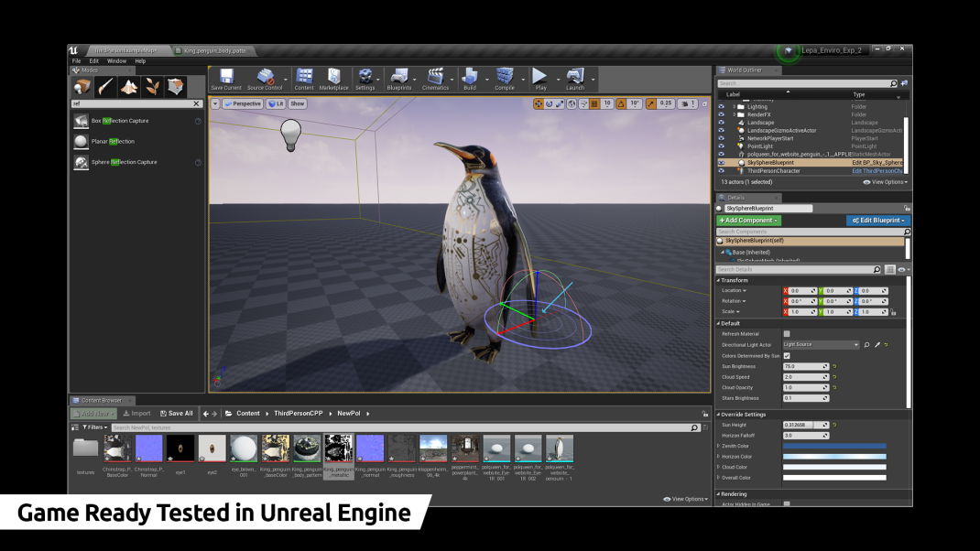The height and width of the screenshot is (551, 980).
Task: Open the Cinematics toolbar icon
Action: (435, 80)
